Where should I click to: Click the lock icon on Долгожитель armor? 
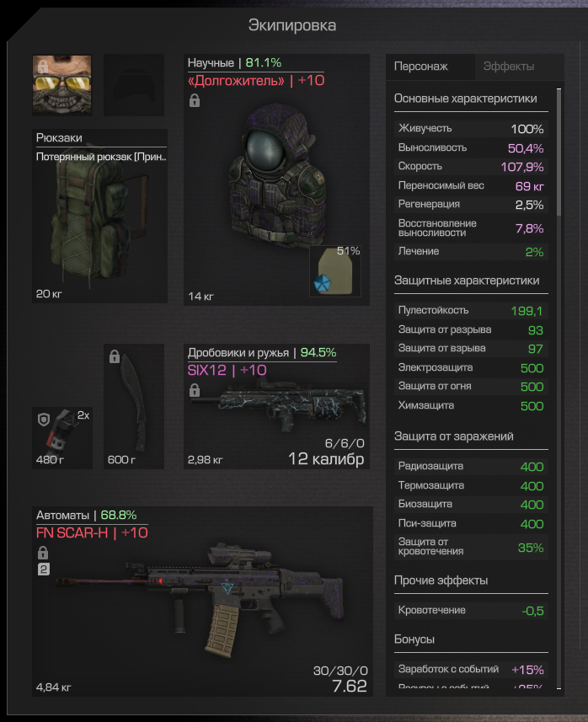click(x=195, y=100)
